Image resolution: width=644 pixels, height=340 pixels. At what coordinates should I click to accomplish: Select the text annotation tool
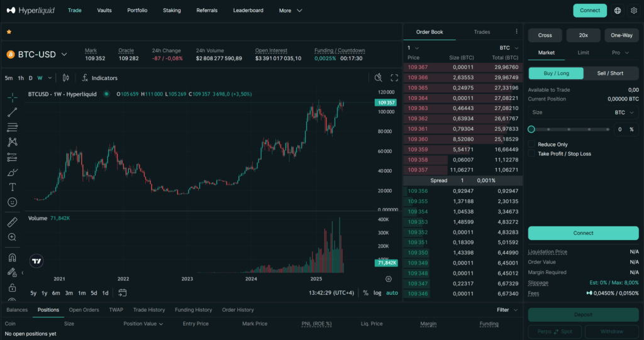tap(13, 187)
